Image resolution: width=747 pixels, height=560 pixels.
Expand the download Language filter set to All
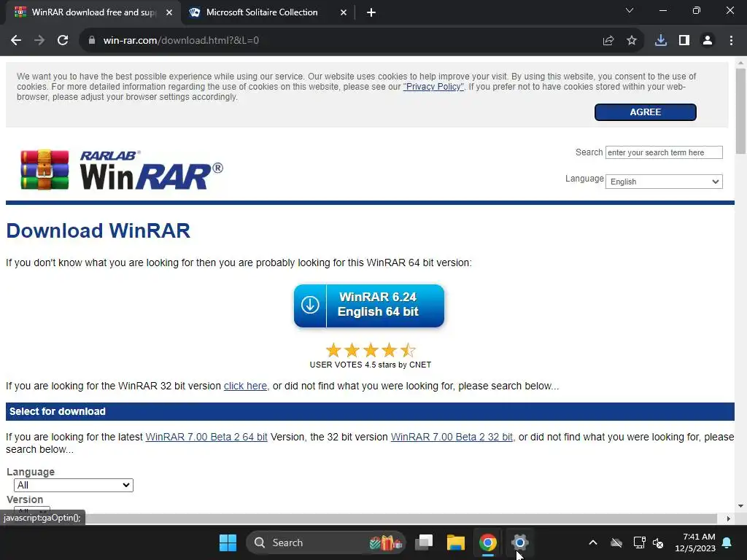tap(74, 485)
